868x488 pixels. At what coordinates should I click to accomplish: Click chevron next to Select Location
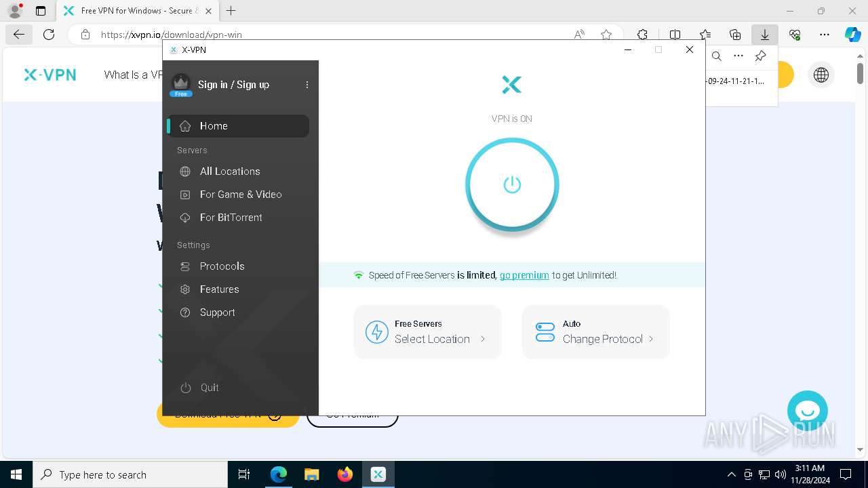pos(483,339)
